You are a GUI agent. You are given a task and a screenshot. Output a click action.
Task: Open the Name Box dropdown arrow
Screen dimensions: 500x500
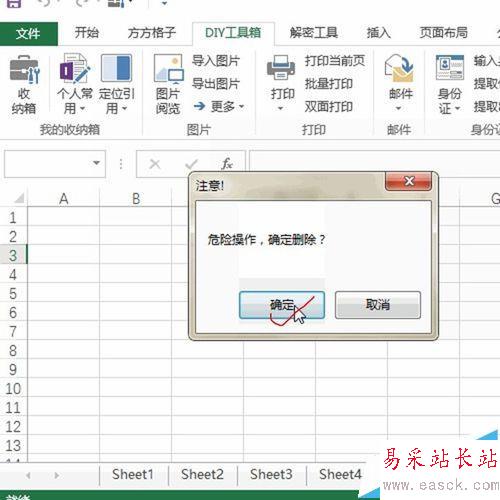[96, 163]
